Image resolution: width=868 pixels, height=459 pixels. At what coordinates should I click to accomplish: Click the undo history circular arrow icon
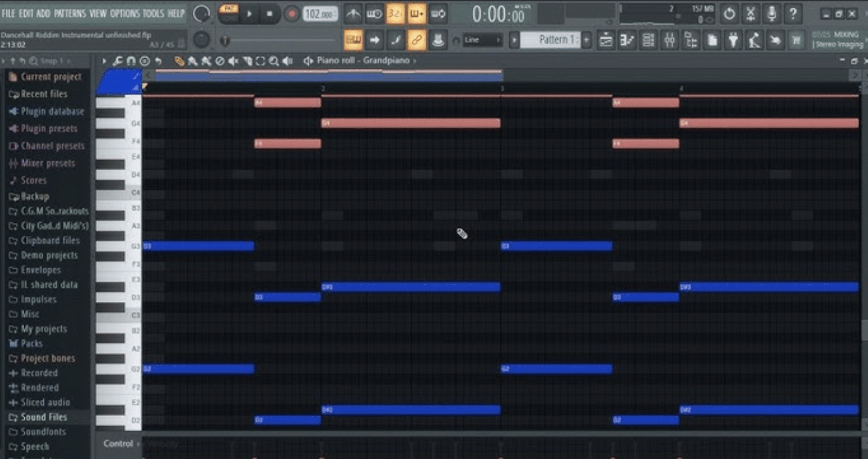pyautogui.click(x=729, y=13)
